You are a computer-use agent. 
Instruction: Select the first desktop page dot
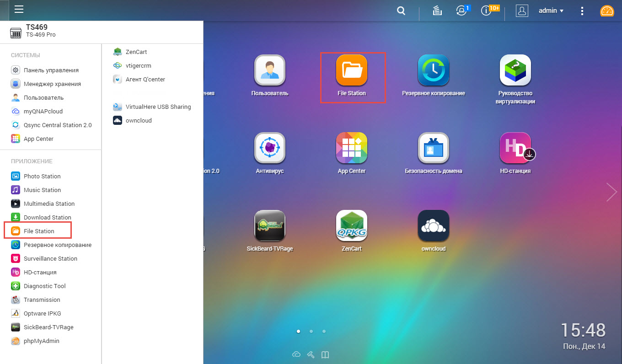coord(298,331)
